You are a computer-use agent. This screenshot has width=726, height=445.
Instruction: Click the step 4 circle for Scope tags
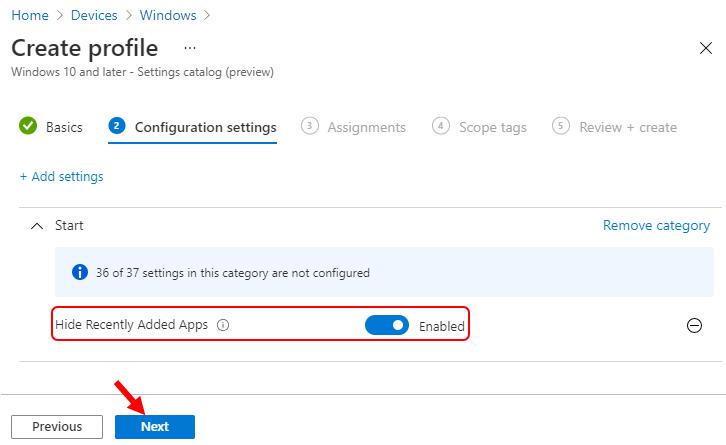(441, 126)
